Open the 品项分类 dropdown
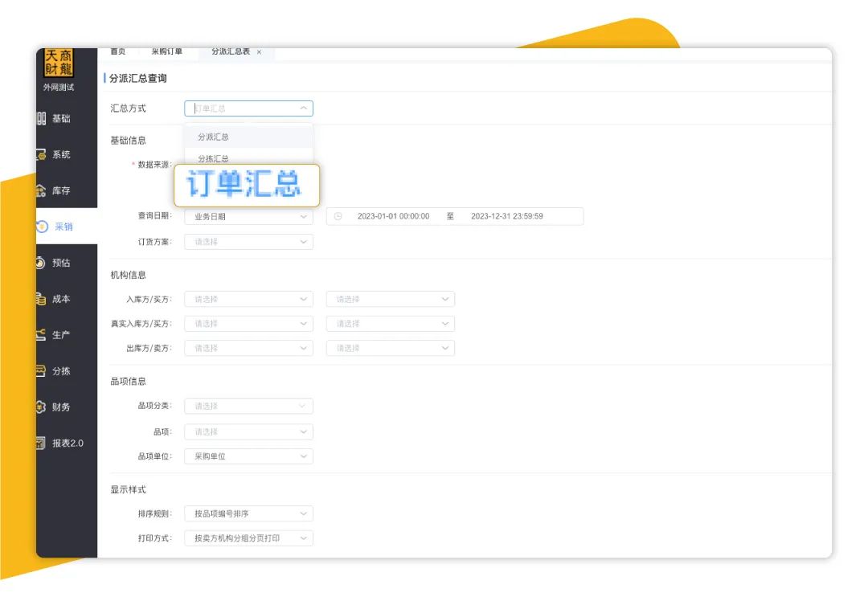 248,406
